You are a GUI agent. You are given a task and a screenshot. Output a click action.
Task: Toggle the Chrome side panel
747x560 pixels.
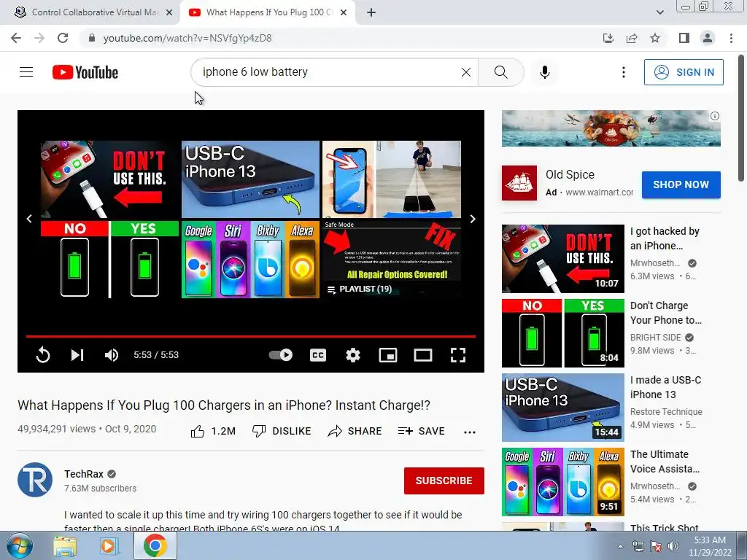(x=684, y=38)
